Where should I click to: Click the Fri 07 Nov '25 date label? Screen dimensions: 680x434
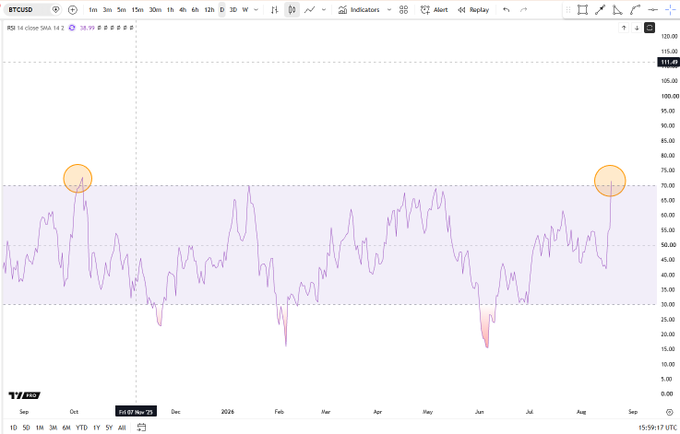[136, 411]
